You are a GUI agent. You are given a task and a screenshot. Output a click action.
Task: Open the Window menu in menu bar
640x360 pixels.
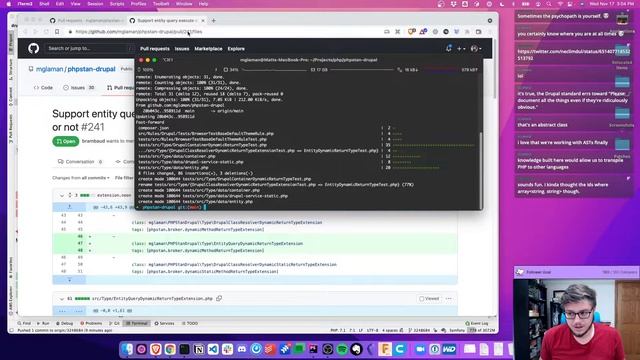(184, 4)
